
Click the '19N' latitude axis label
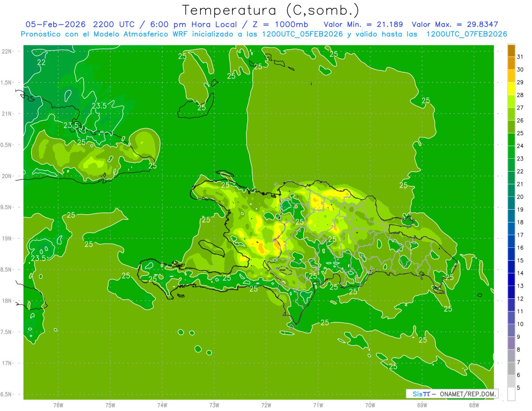pyautogui.click(x=6, y=239)
